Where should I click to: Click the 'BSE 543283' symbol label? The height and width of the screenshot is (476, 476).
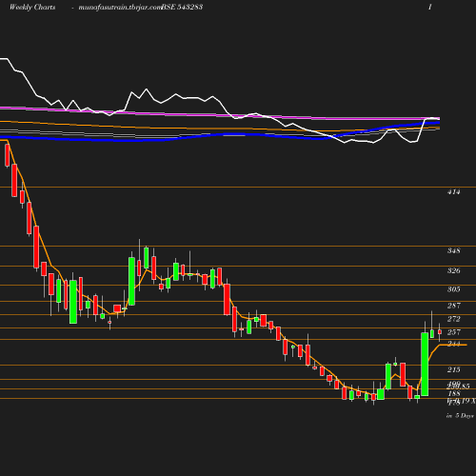point(182,7)
